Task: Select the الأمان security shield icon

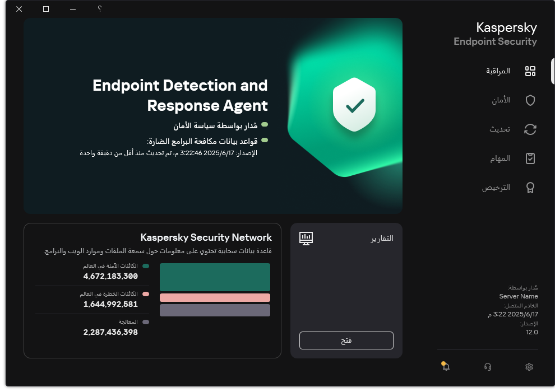Action: coord(530,100)
